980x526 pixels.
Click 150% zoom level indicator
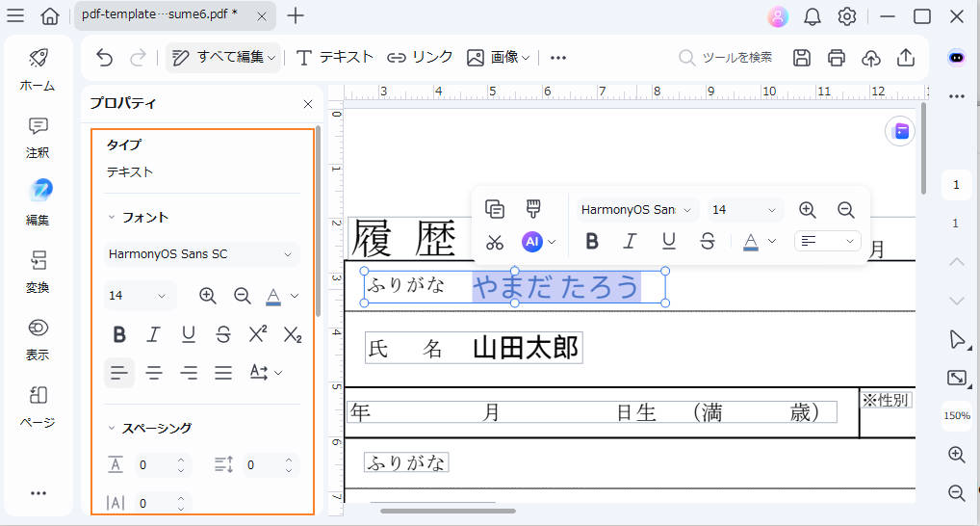coord(956,415)
